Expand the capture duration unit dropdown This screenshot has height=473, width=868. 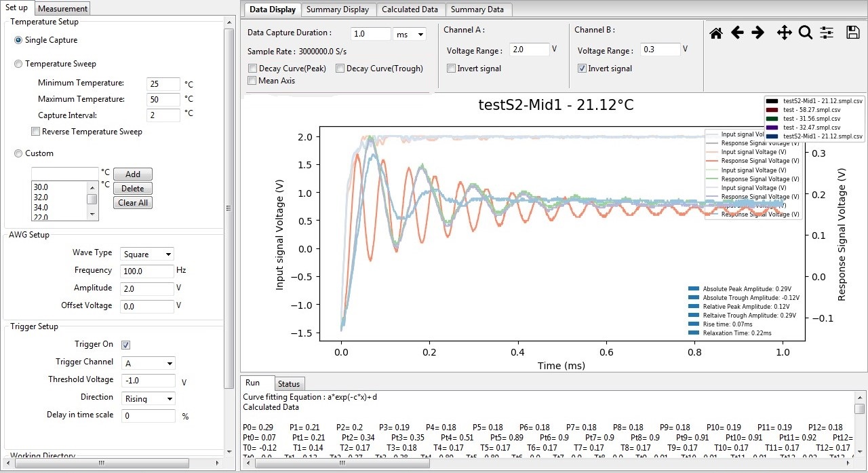pyautogui.click(x=409, y=34)
